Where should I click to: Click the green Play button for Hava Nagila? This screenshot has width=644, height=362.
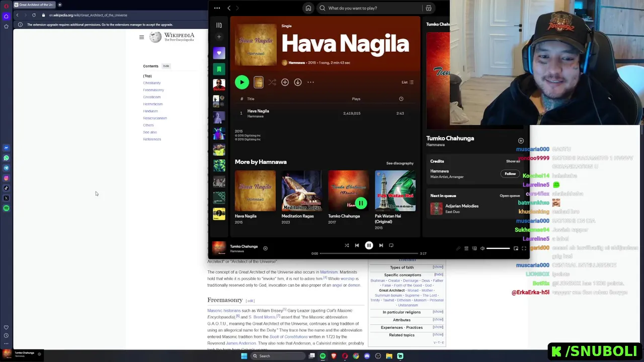click(x=242, y=82)
